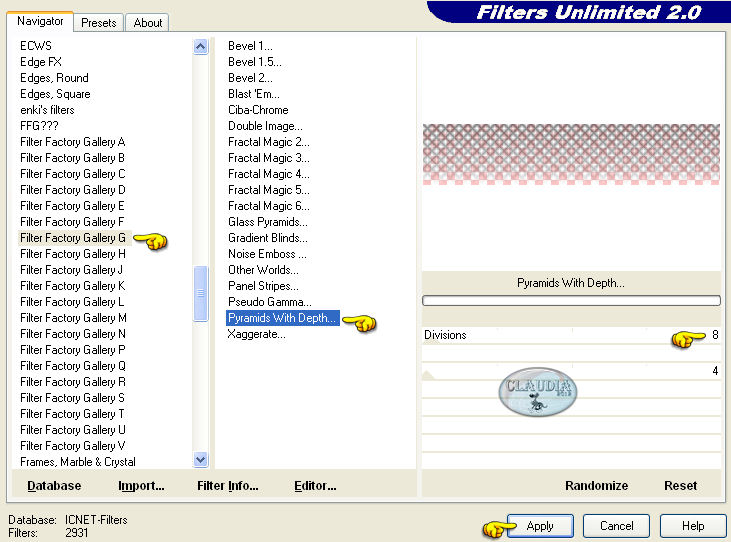Choose the Noise Emboss ... filter
Screen dimensions: 731x542
coord(267,254)
